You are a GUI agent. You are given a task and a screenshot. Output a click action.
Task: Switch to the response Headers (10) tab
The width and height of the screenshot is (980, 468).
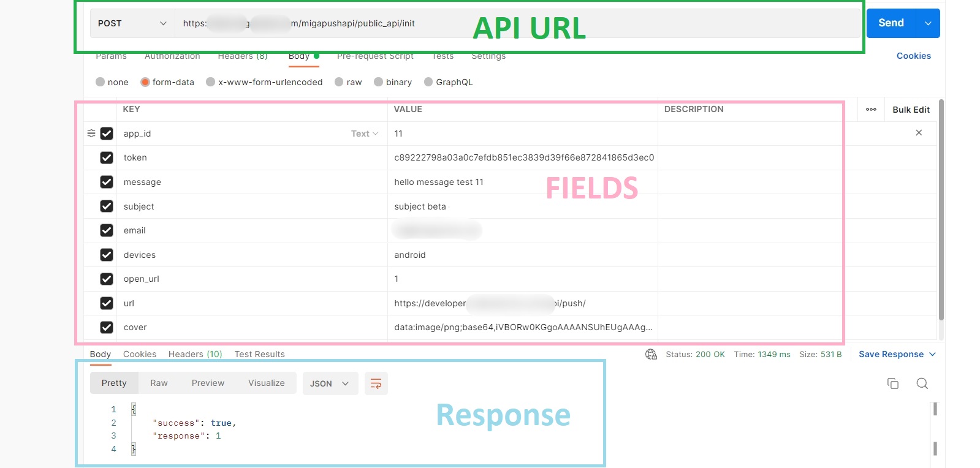click(196, 354)
